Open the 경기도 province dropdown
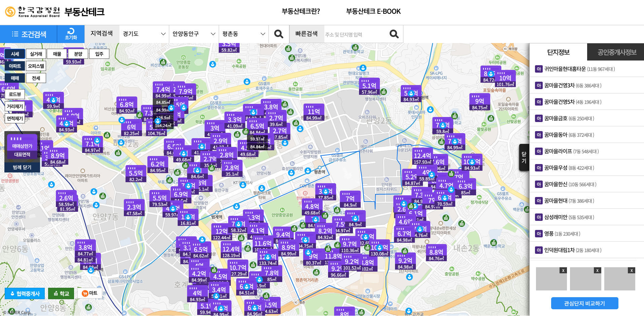Screen dimensions: 644x316 [x=144, y=34]
